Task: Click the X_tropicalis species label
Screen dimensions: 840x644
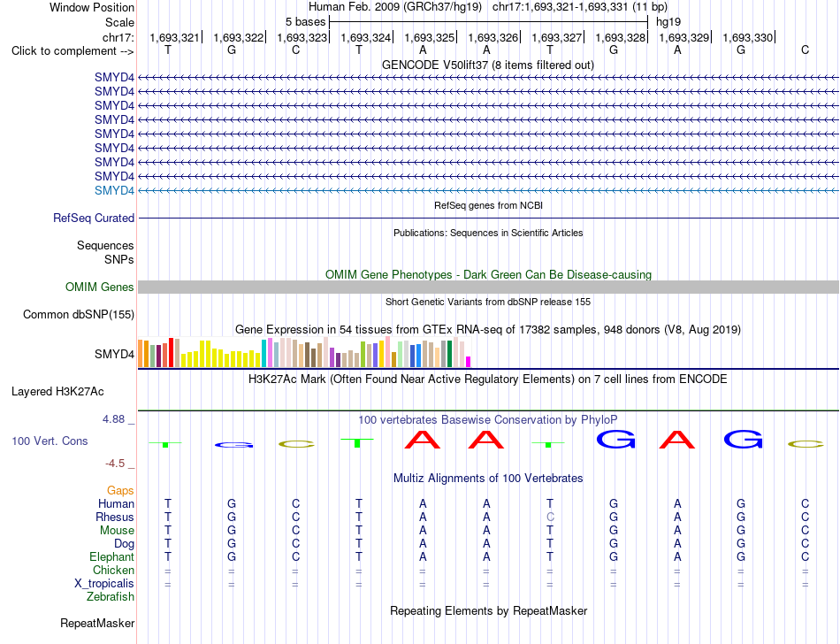Action: [104, 584]
